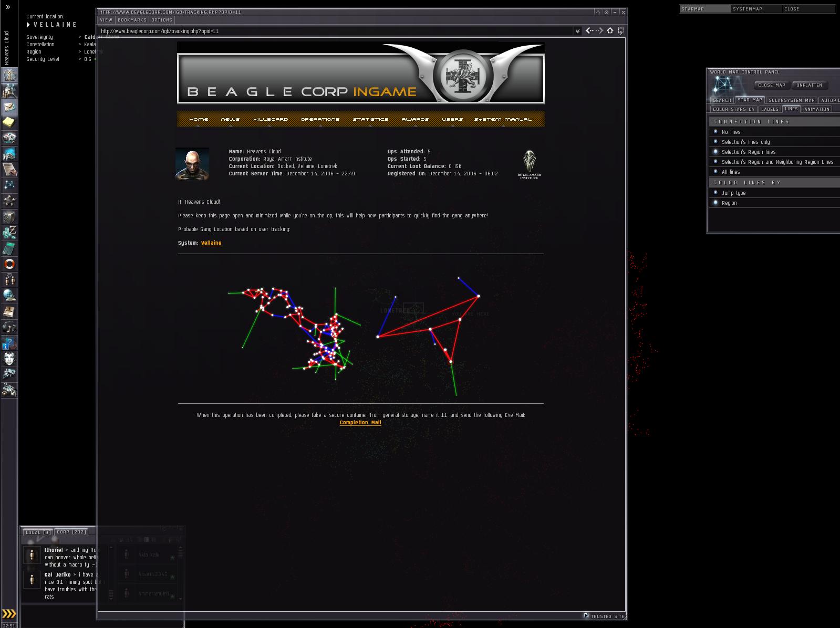The image size is (840, 628).
Task: Open the globe Browser icon in the sidebar
Action: click(x=9, y=296)
